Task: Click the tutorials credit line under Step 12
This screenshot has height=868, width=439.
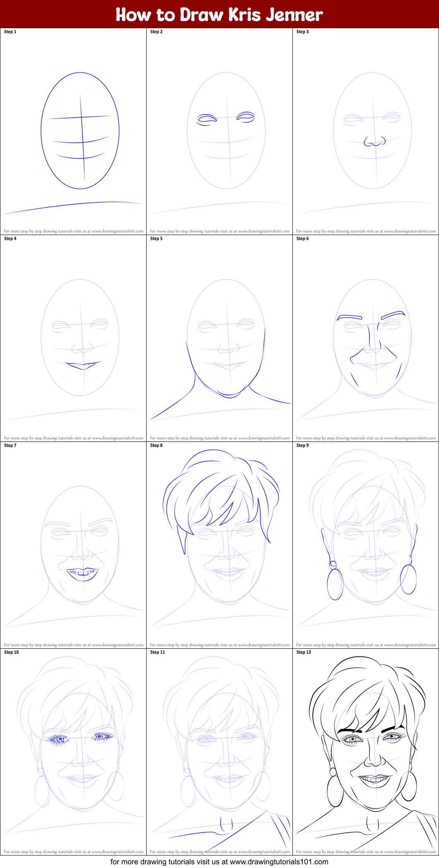Action: tap(366, 852)
